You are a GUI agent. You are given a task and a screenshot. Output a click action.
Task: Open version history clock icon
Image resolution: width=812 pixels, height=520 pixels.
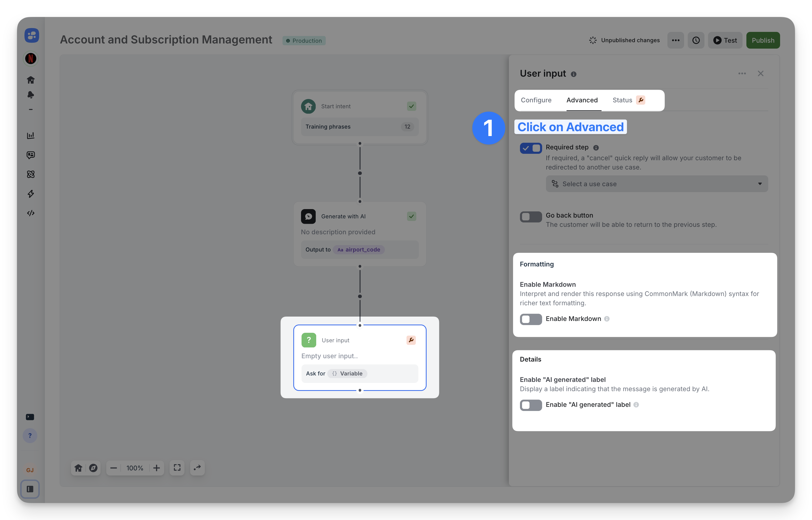click(x=696, y=41)
